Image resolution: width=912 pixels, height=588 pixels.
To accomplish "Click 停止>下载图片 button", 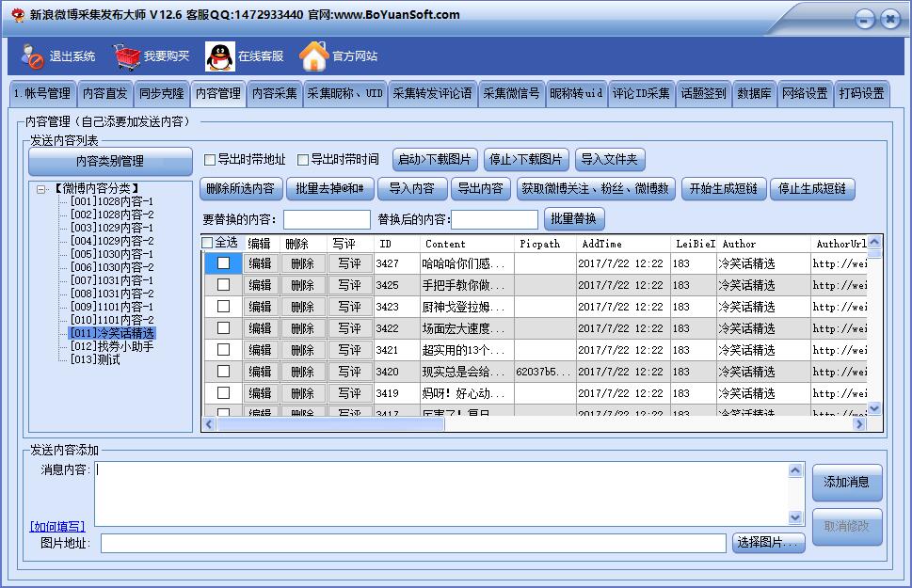I will tap(526, 159).
